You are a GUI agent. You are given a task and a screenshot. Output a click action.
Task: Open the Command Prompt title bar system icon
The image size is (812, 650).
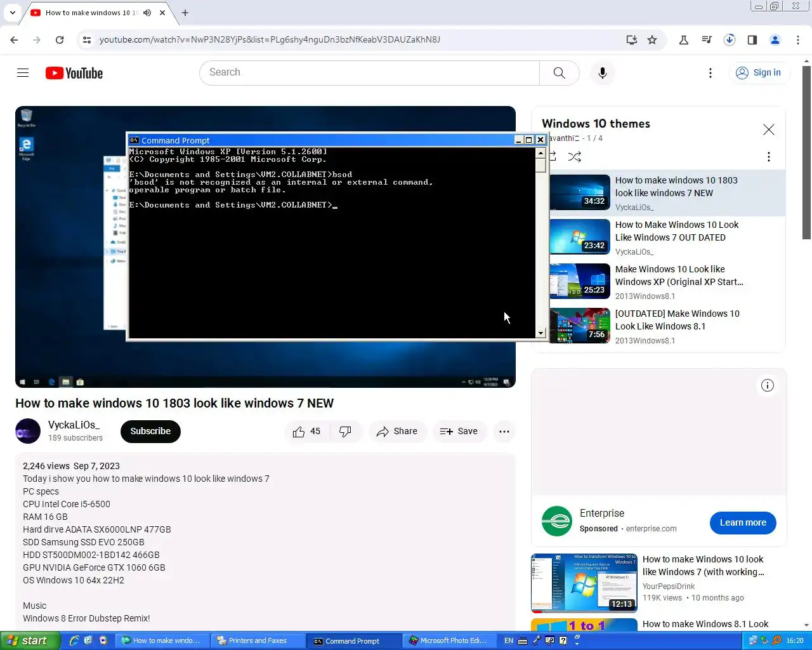click(x=134, y=140)
